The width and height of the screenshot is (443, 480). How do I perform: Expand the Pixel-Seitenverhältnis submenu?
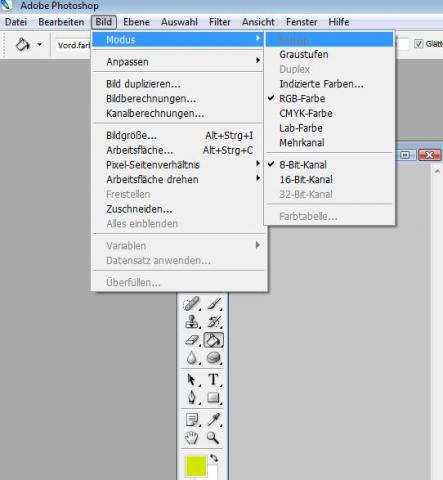[178, 165]
